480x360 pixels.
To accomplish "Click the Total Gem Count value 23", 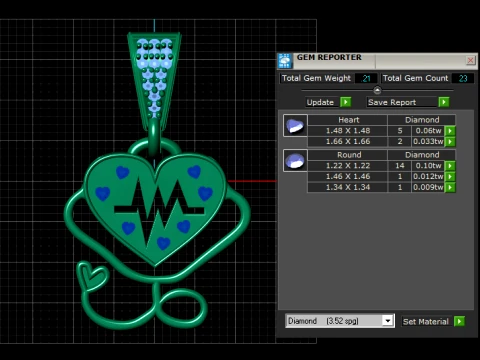I will point(463,78).
